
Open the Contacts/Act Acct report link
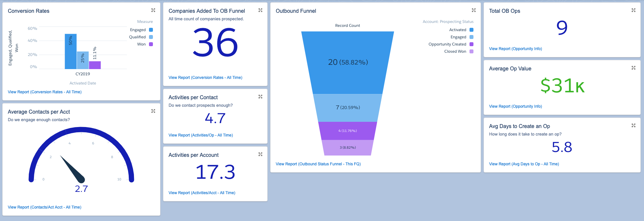pos(44,207)
